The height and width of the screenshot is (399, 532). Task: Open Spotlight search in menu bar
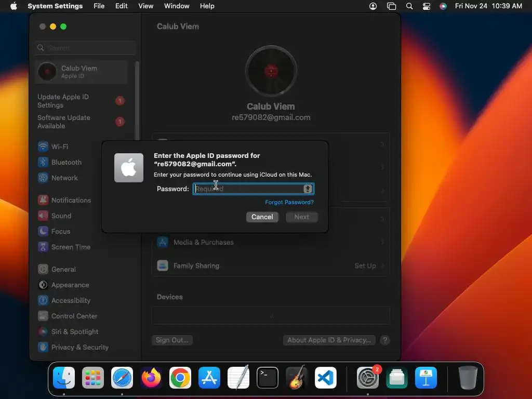pos(409,6)
